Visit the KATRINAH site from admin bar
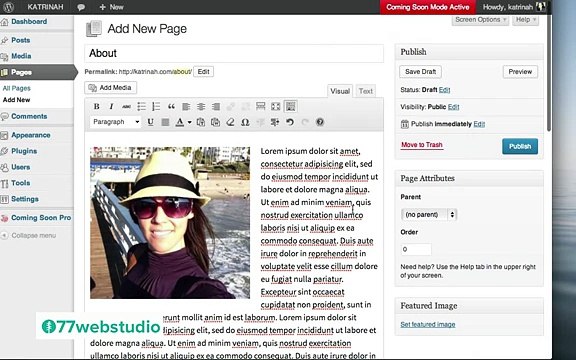 [x=45, y=7]
